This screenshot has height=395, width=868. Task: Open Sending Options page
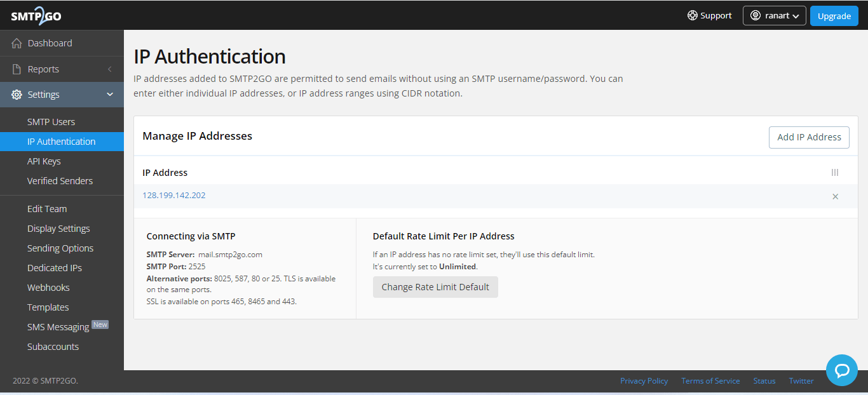62,248
